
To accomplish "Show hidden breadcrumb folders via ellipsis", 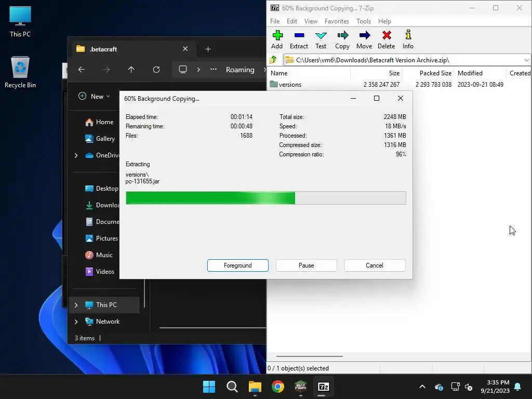I will 214,69.
